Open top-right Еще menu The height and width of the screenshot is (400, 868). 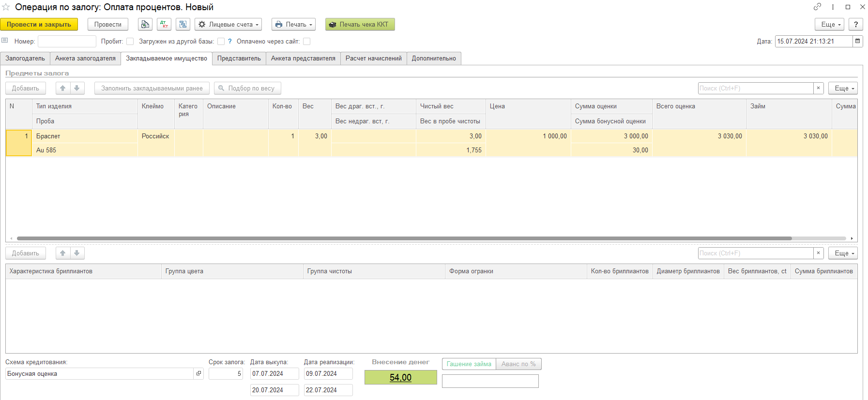[x=830, y=24]
